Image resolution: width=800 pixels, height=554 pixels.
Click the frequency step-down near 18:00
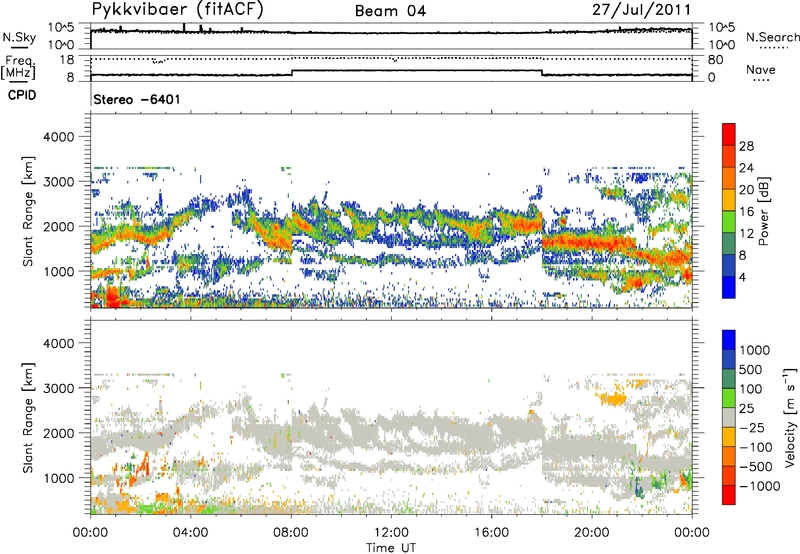point(542,73)
